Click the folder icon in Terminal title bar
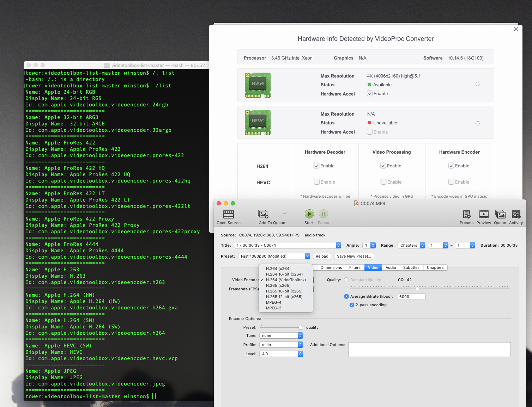 click(x=107, y=65)
